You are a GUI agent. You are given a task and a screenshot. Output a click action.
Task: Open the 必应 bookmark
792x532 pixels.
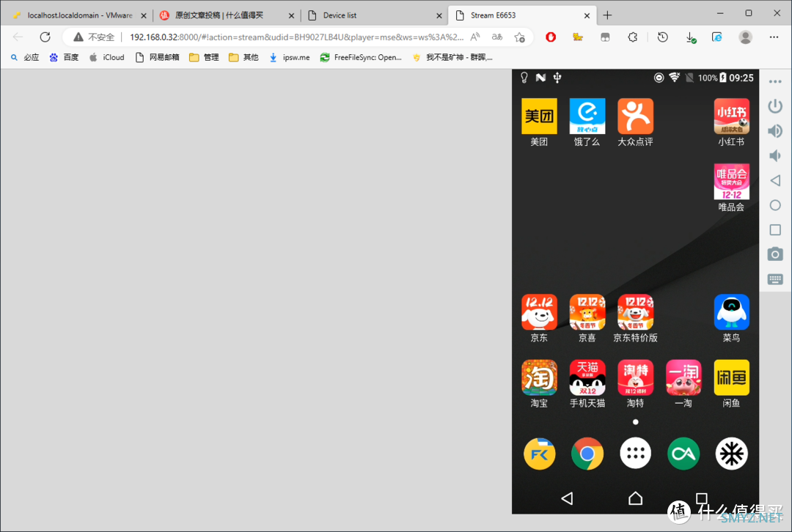(25, 58)
